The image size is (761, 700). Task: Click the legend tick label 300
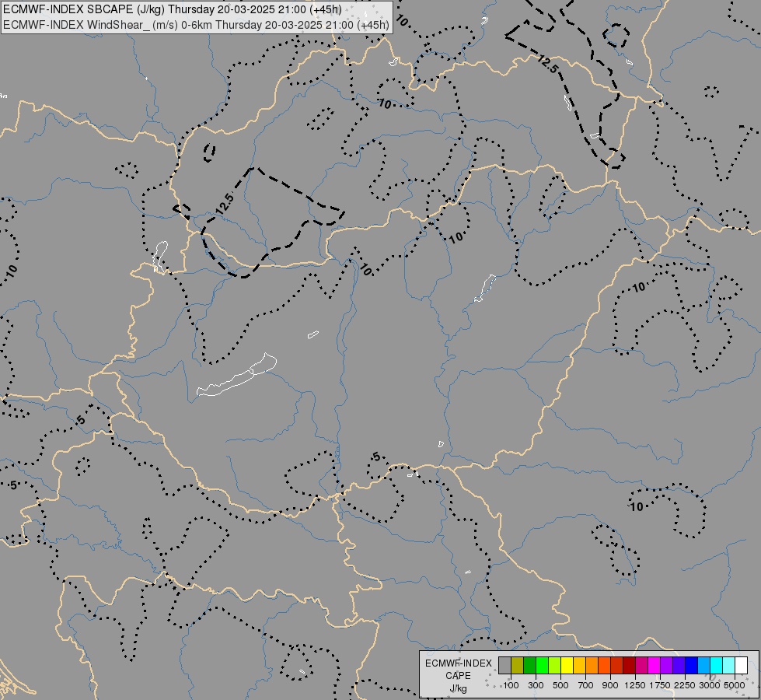(536, 685)
